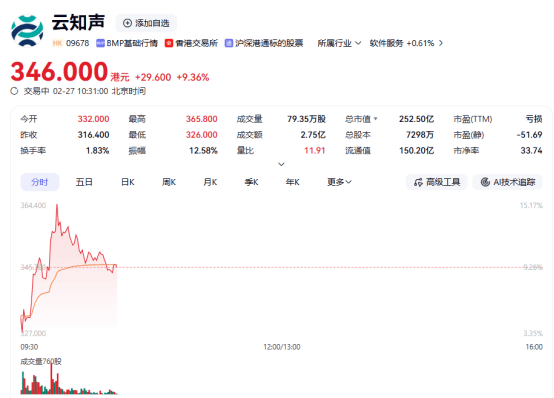Switch to the 周K chart tab
The width and height of the screenshot is (554, 398).
(169, 182)
